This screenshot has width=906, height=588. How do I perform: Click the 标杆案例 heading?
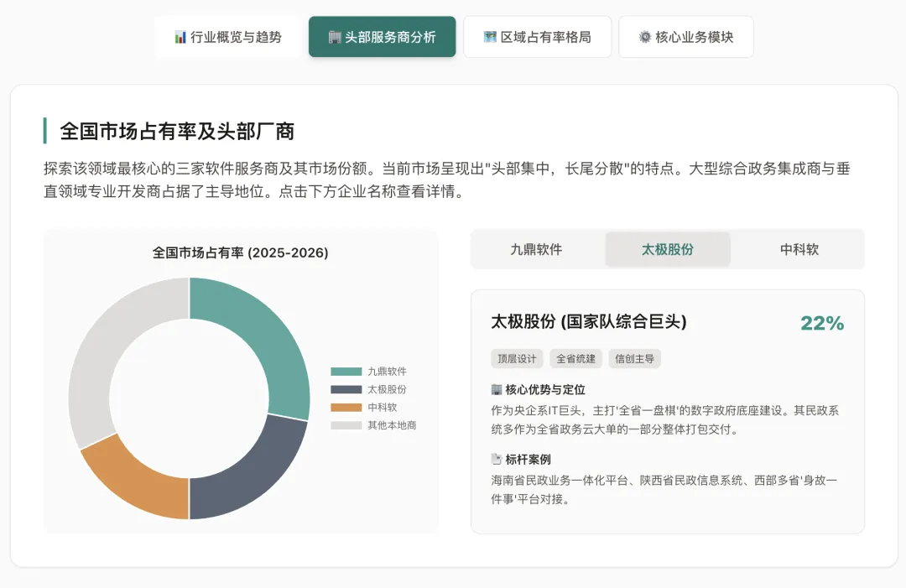528,459
